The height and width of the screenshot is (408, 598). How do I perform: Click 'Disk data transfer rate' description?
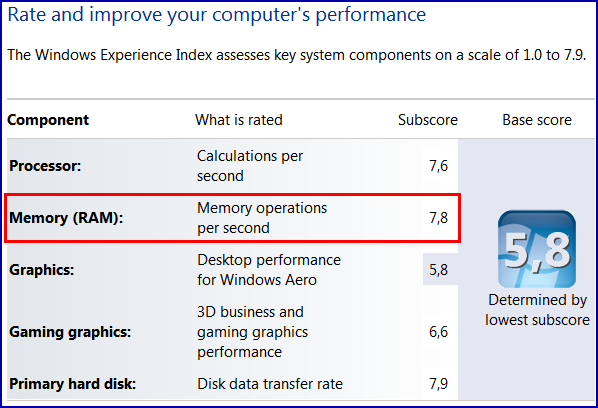pos(270,384)
